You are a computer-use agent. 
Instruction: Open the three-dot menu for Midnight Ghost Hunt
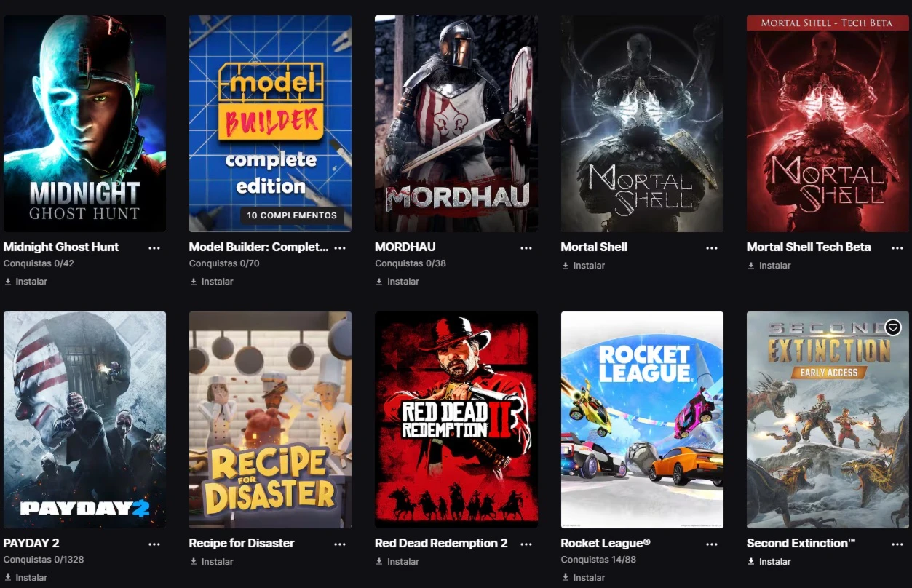point(154,248)
